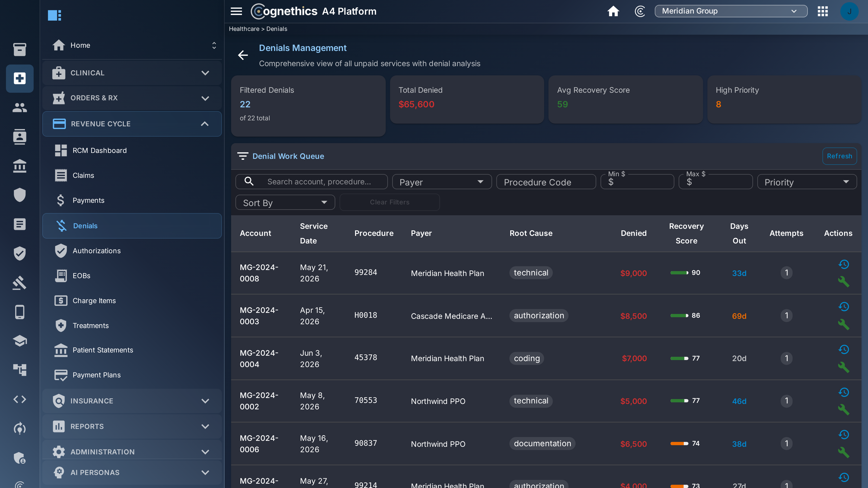Open Charge Items in sidebar
Screen dimensions: 868x488
click(x=132, y=300)
